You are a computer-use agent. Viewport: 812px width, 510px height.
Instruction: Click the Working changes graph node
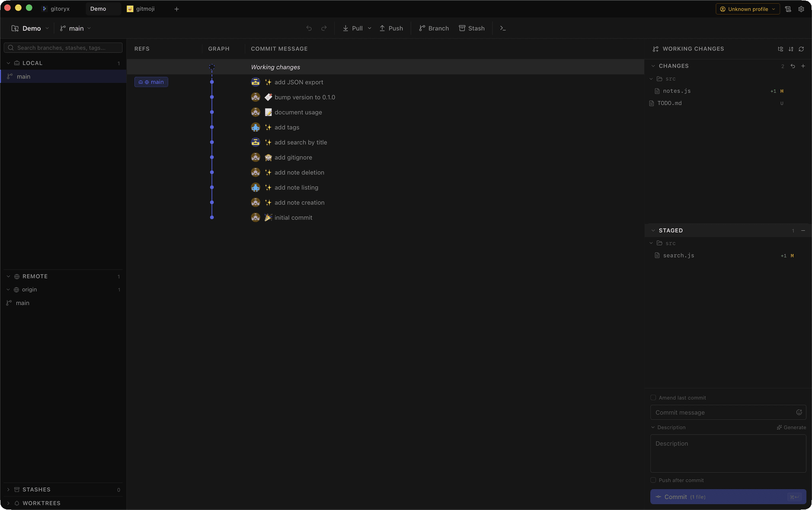point(212,67)
